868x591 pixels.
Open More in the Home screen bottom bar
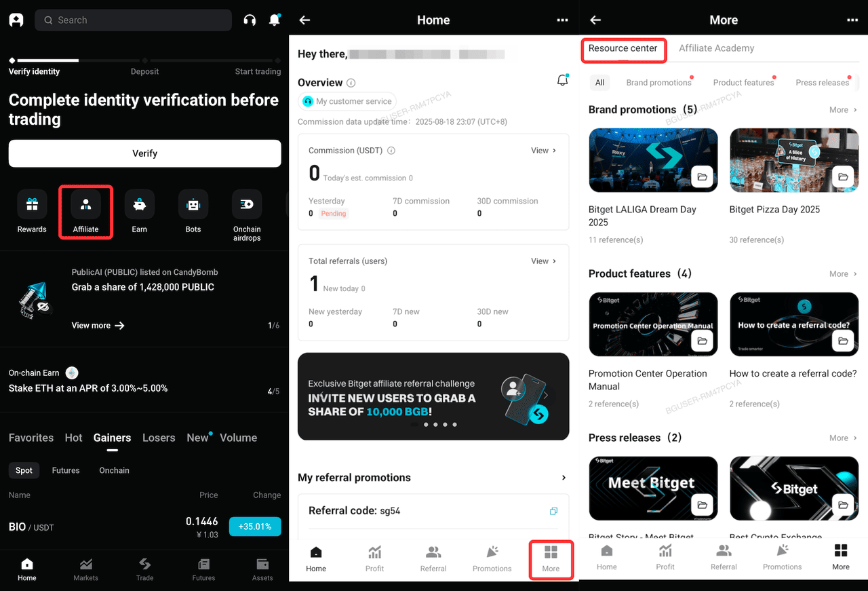(551, 560)
